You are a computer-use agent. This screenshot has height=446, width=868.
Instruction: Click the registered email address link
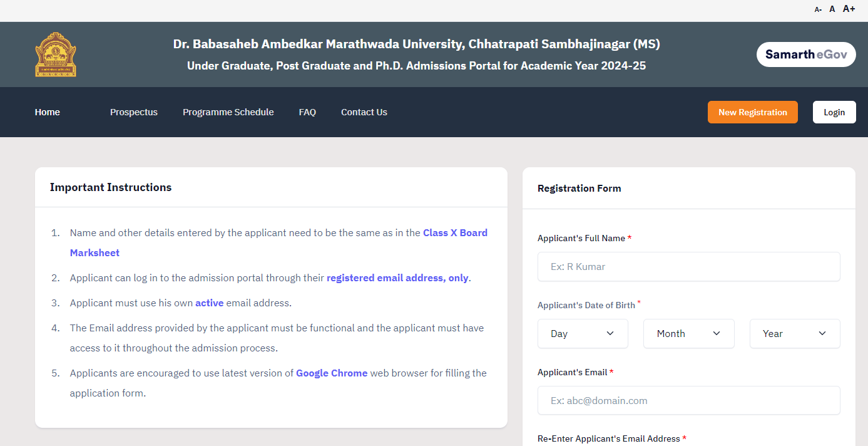coord(397,277)
